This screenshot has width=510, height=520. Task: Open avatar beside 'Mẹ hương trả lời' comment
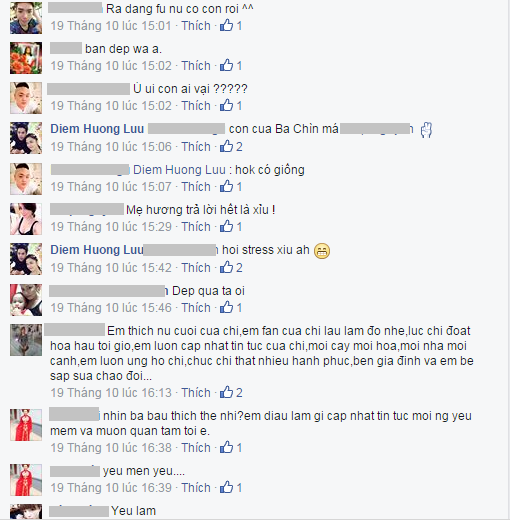(x=26, y=219)
